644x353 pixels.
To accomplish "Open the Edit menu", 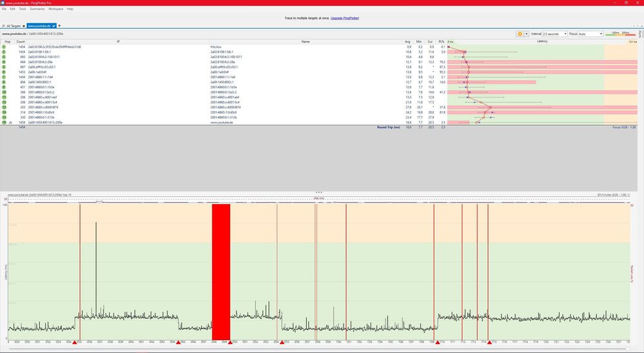I will (x=13, y=8).
